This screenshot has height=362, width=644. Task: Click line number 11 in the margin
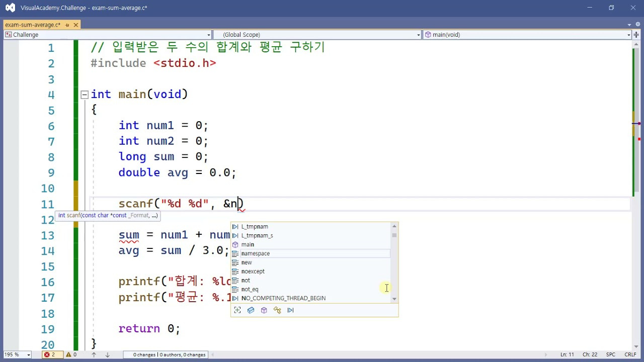click(x=48, y=204)
